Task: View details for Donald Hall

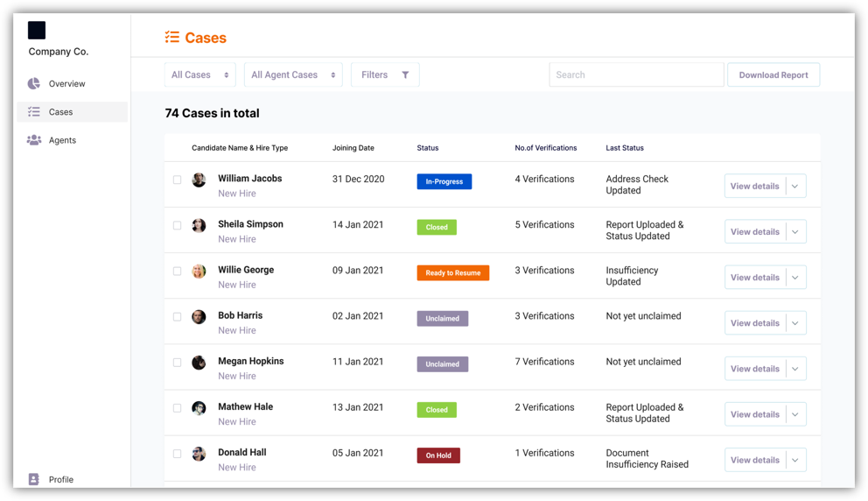Action: [x=755, y=460]
